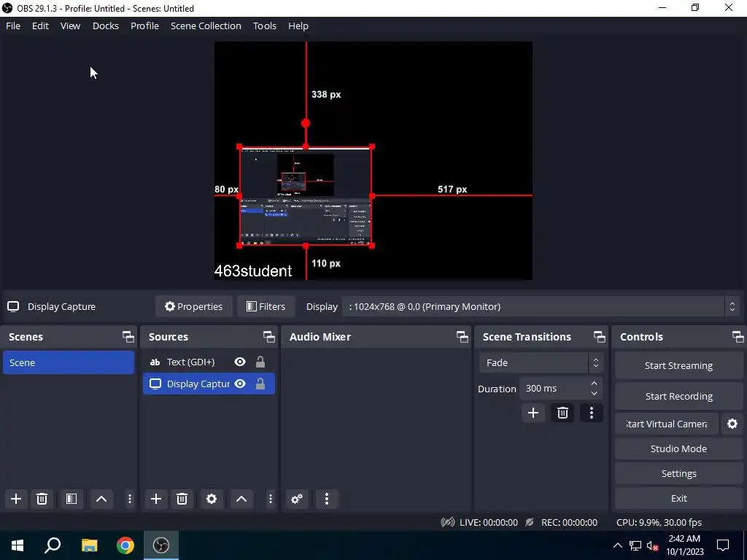
Task: Add a scene transition with plus
Action: pos(533,413)
